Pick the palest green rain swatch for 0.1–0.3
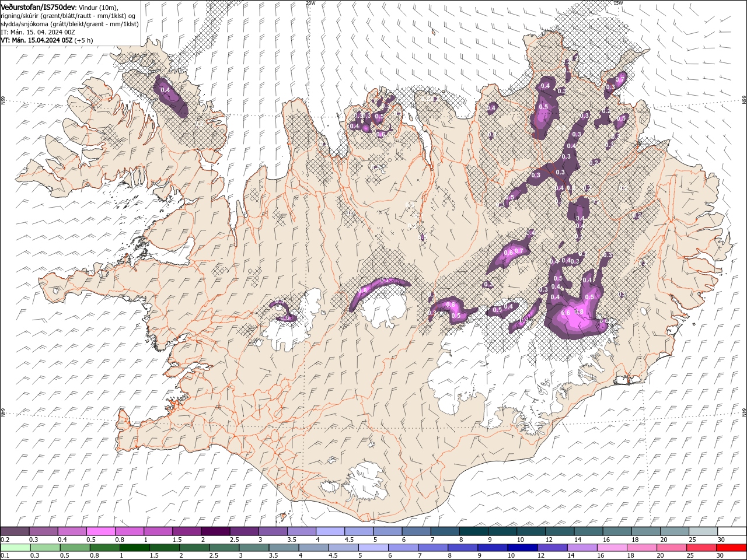The width and height of the screenshot is (747, 560). [16, 548]
